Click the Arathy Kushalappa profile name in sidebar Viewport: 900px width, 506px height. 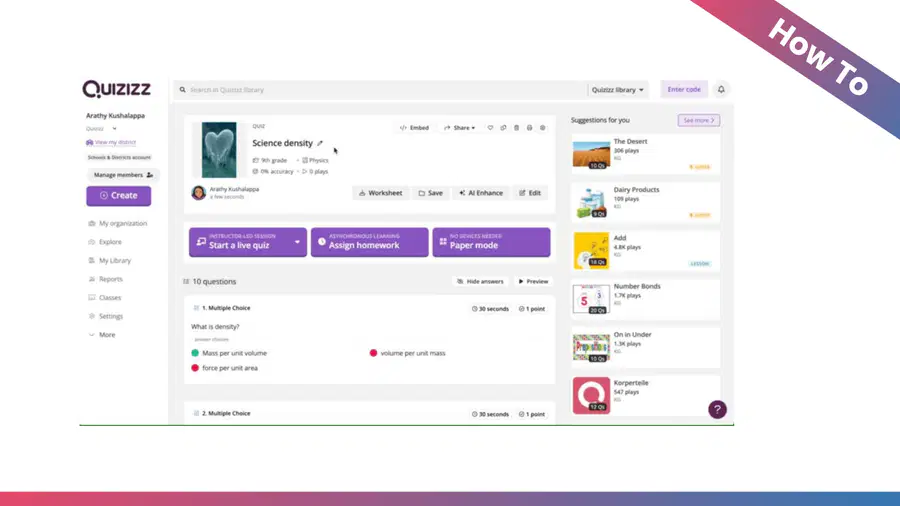(115, 116)
